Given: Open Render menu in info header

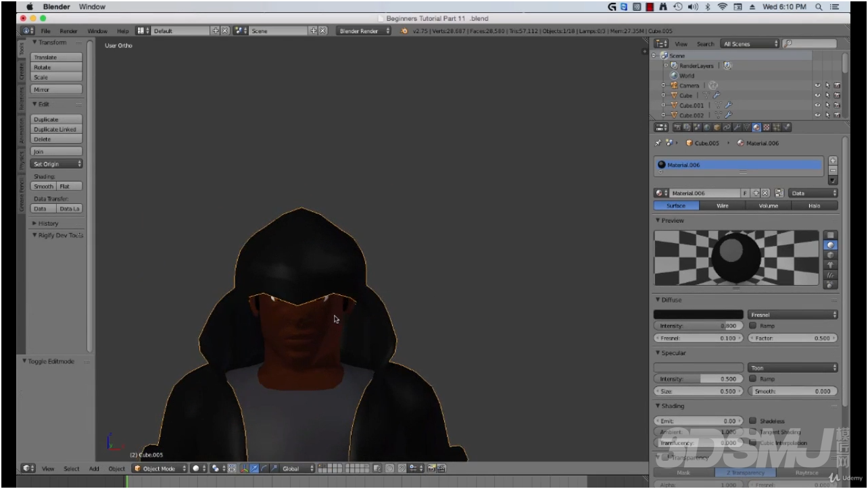Looking at the screenshot, I should (68, 31).
